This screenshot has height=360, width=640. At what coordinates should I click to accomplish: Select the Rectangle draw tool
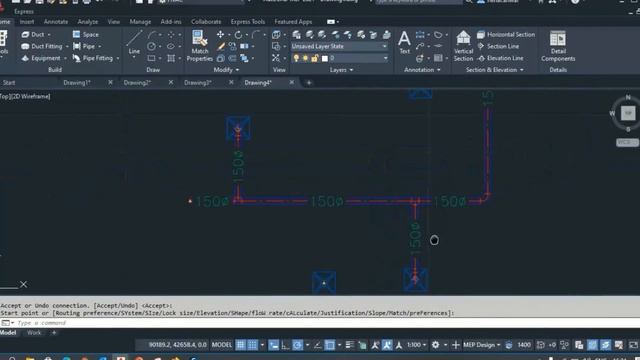151,58
